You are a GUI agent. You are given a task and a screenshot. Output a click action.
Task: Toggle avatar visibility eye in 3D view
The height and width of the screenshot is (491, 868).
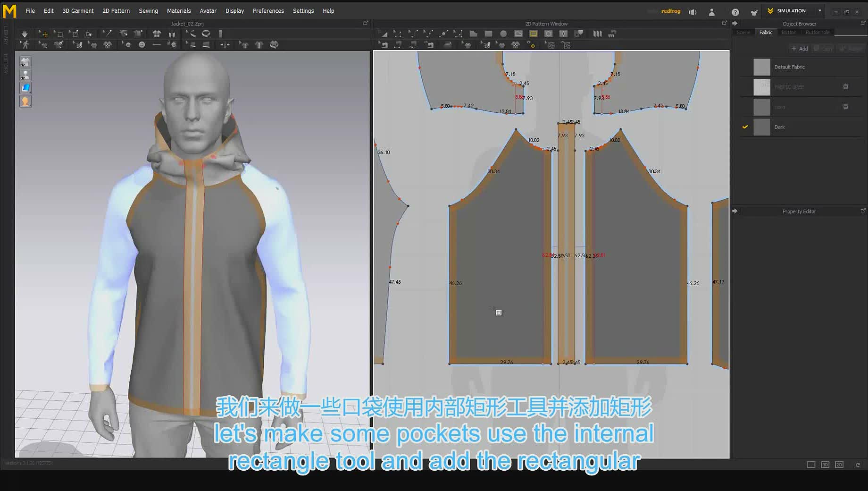coord(25,75)
